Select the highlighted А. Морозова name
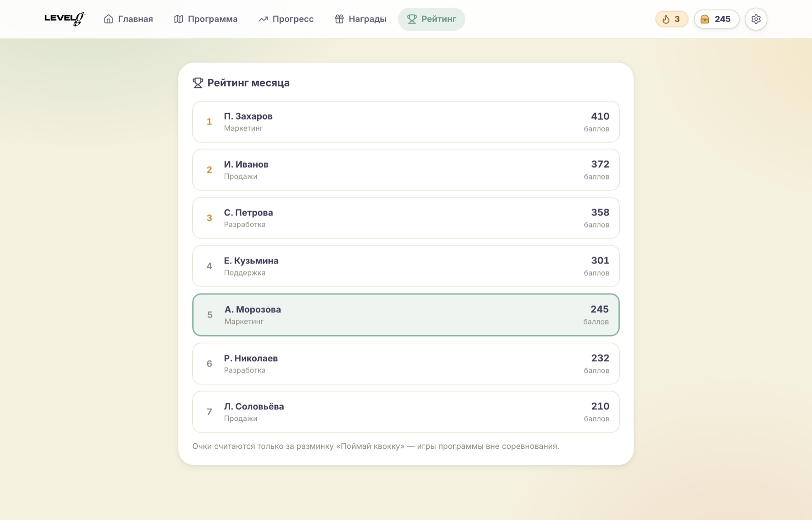This screenshot has width=812, height=520. [253, 309]
